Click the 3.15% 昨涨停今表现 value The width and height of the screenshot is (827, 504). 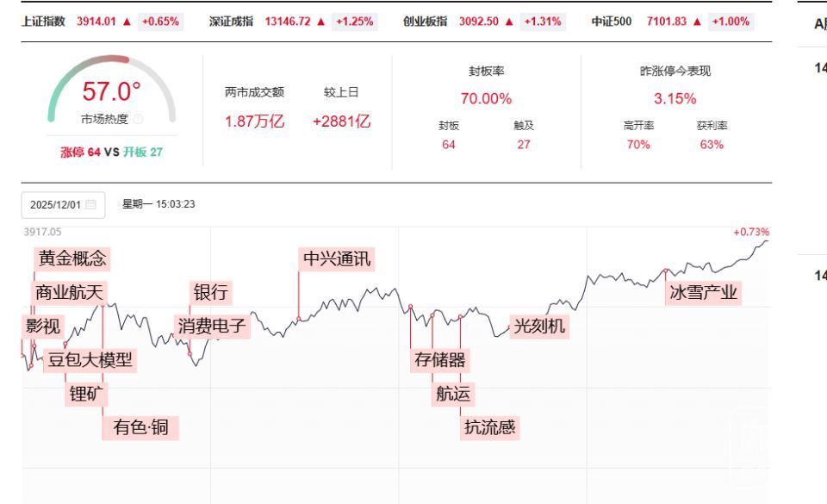click(675, 99)
